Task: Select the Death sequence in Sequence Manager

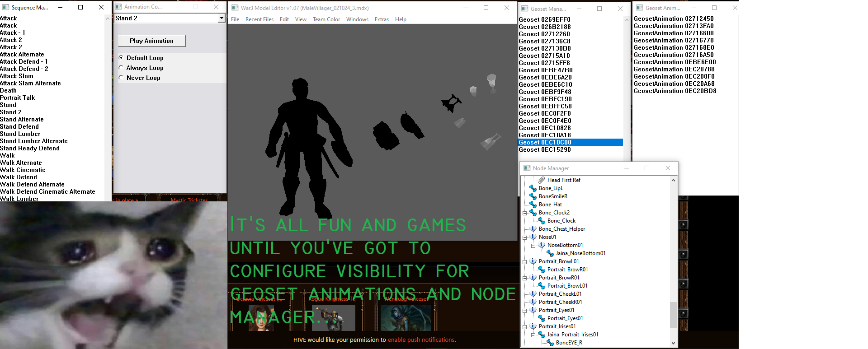Action: 8,90
